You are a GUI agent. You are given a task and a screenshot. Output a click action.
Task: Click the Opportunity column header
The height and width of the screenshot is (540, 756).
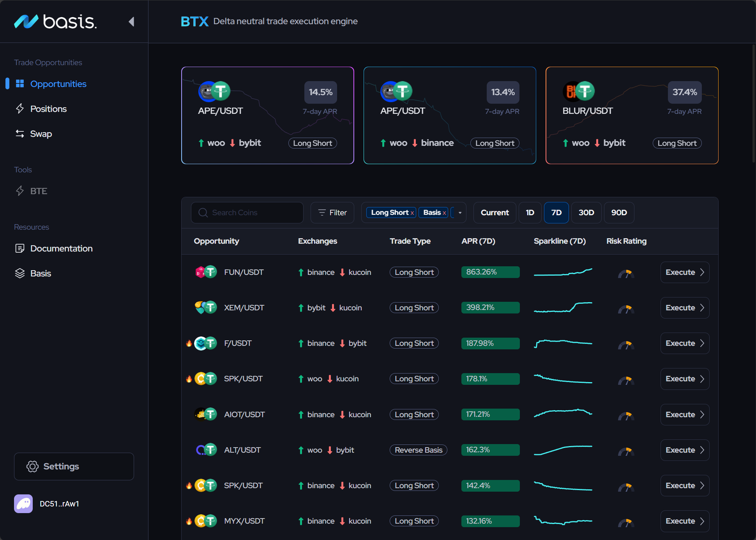coord(217,241)
